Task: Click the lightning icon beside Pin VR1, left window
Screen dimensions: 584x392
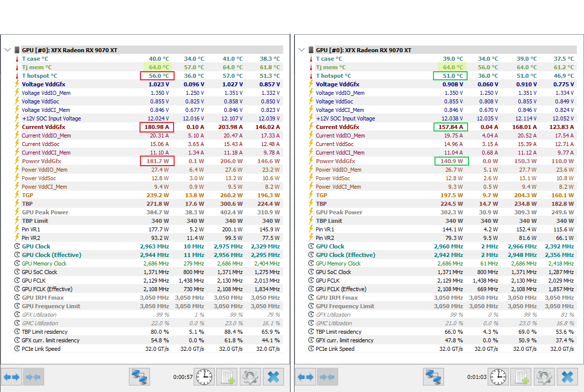Action: tap(17, 229)
